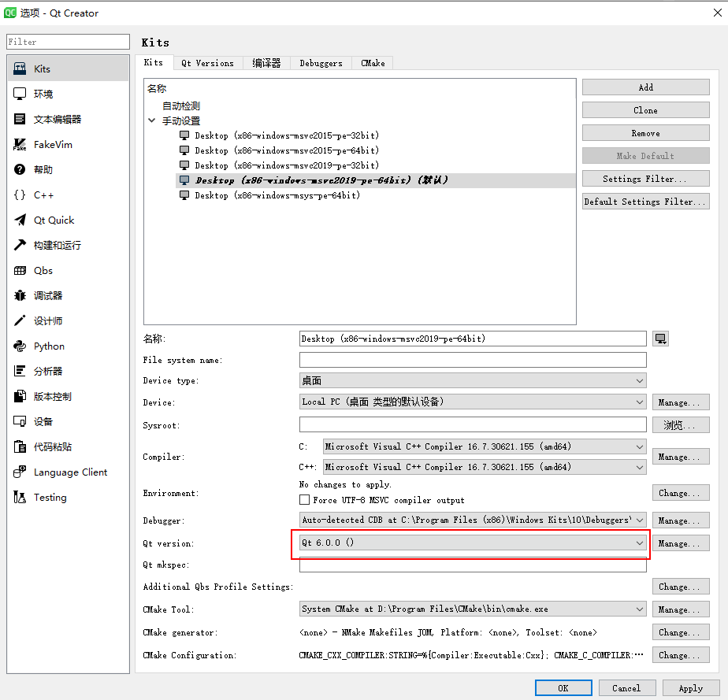728x700 pixels.
Task: Click Change button for Environment
Action: coord(681,493)
